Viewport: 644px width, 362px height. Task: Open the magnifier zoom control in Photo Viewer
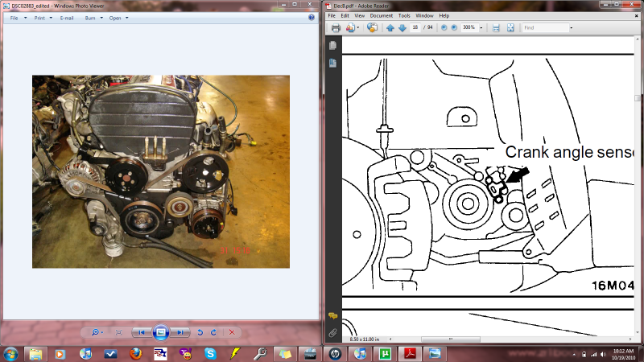97,332
